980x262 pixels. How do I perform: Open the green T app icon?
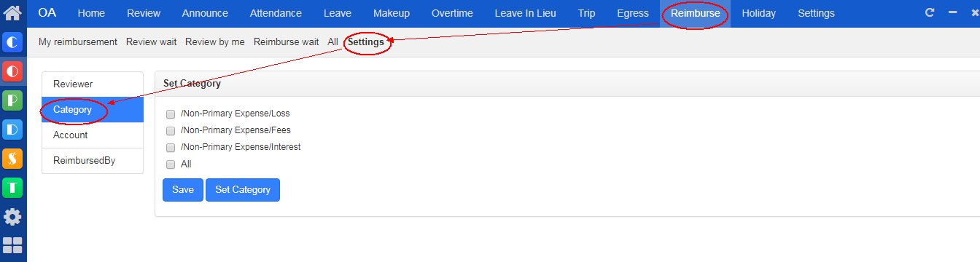(13, 188)
